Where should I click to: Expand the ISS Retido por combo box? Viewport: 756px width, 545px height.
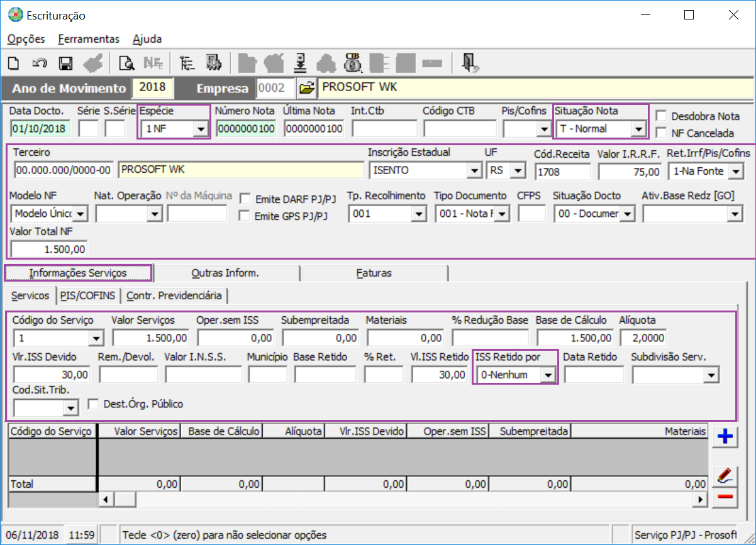point(548,375)
